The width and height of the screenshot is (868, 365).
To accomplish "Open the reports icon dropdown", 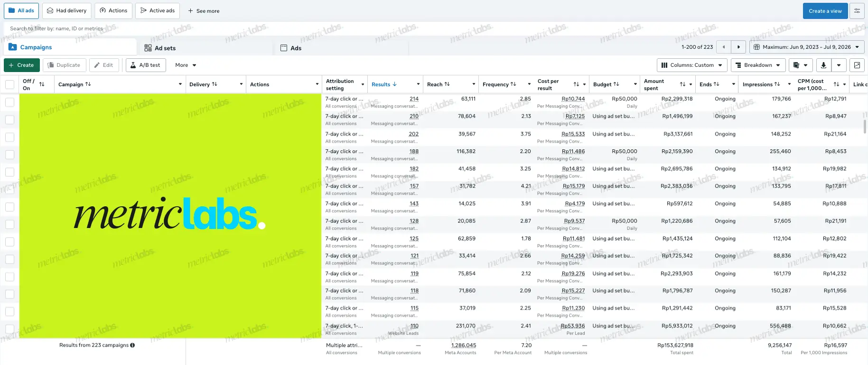I will click(x=801, y=65).
